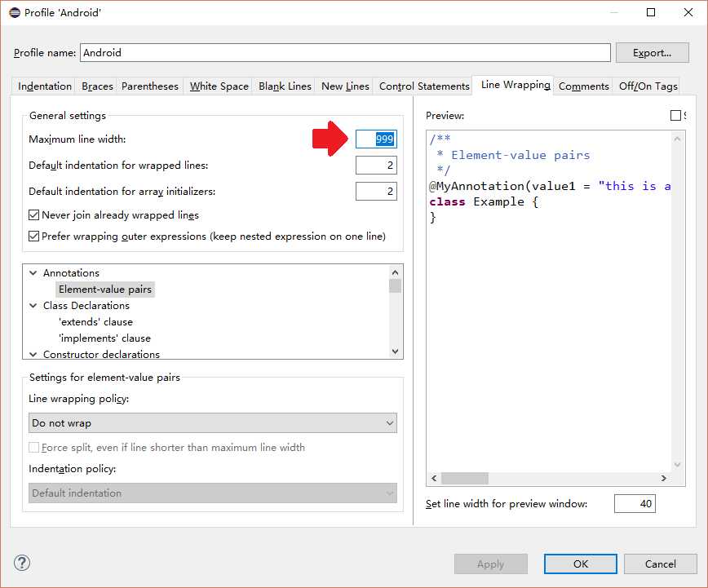Click the preview horizontal scrollbar thumb
This screenshot has width=708, height=588.
point(465,478)
